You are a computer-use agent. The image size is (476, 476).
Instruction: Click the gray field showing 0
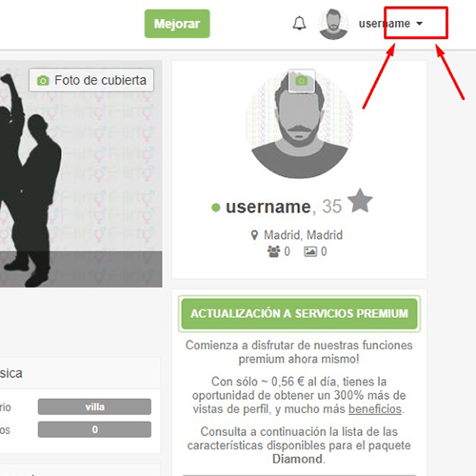coord(94,429)
